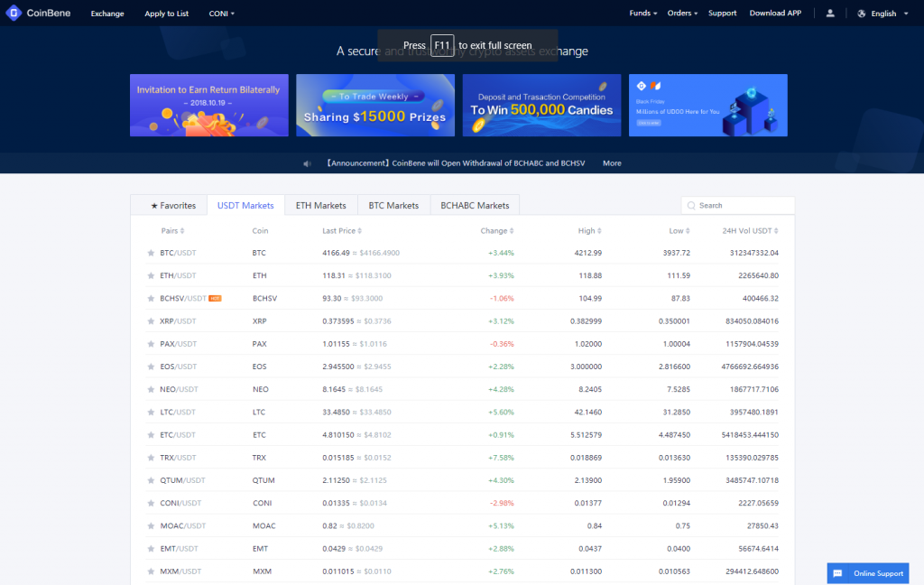
Task: Open the user account icon
Action: [830, 13]
